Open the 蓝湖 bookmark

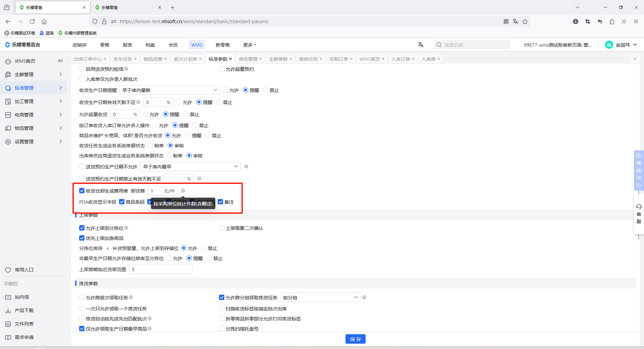pyautogui.click(x=47, y=33)
